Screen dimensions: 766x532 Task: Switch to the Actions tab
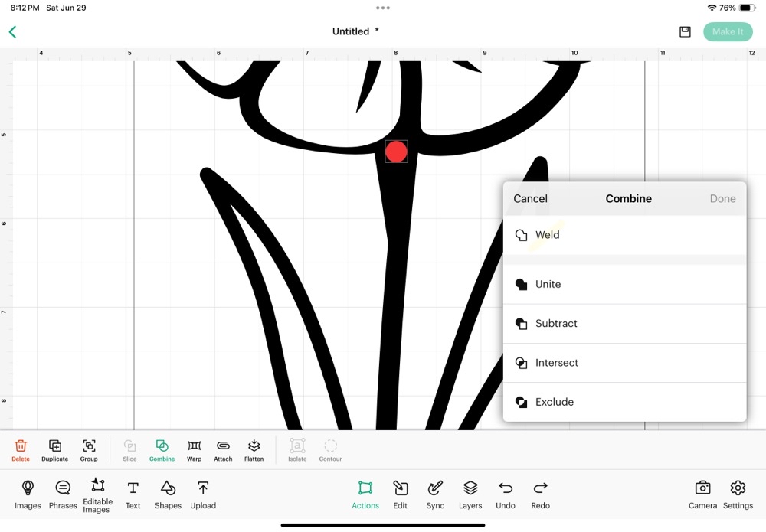click(x=365, y=494)
